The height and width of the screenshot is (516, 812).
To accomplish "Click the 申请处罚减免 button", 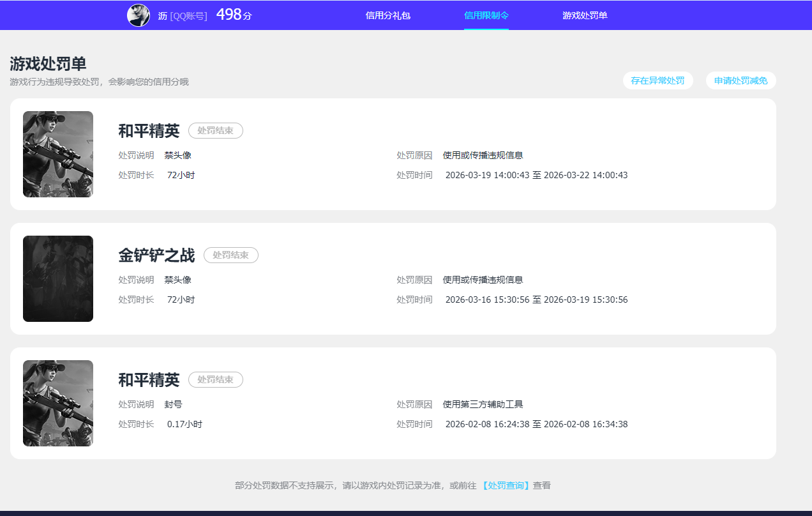I will coord(741,80).
